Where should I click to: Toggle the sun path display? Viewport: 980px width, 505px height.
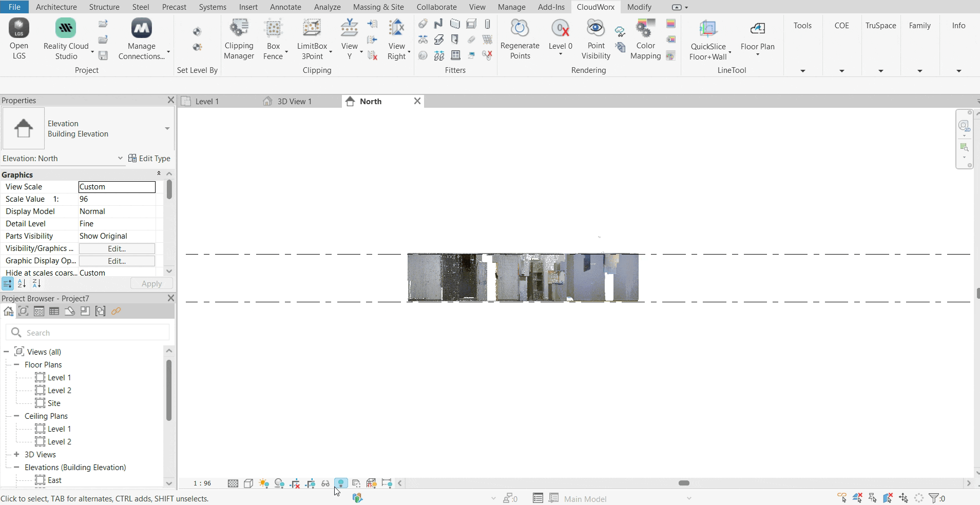pos(264,483)
